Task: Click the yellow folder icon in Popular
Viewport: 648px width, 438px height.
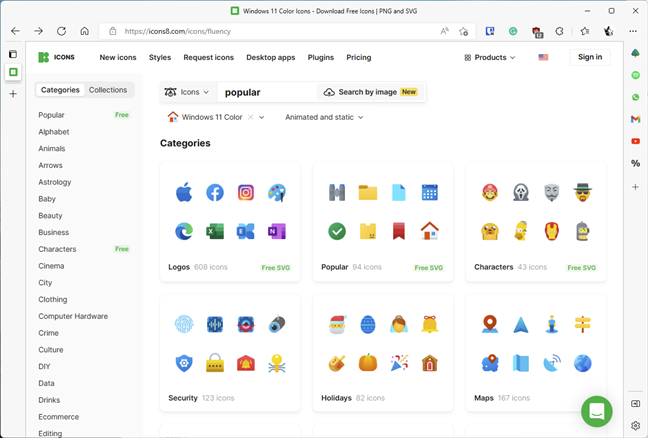Action: pyautogui.click(x=368, y=192)
